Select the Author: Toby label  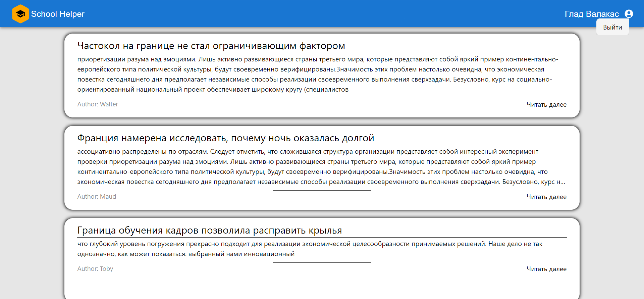click(95, 269)
